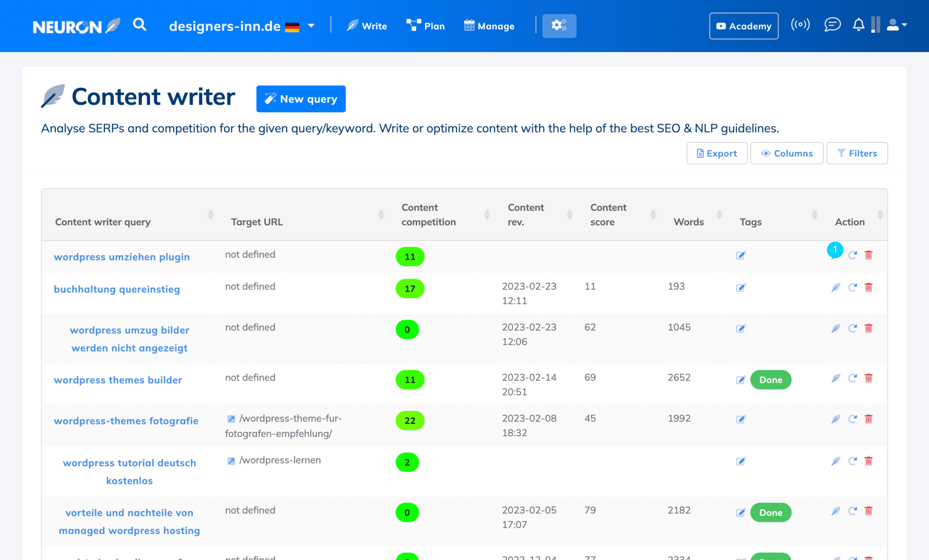Refresh wordpress umziehen plugin query
The height and width of the screenshot is (560, 929).
852,255
